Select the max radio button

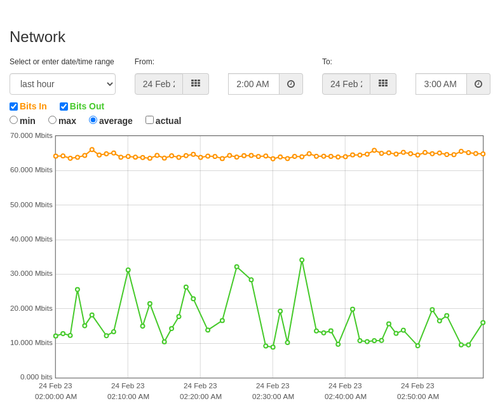coord(52,120)
